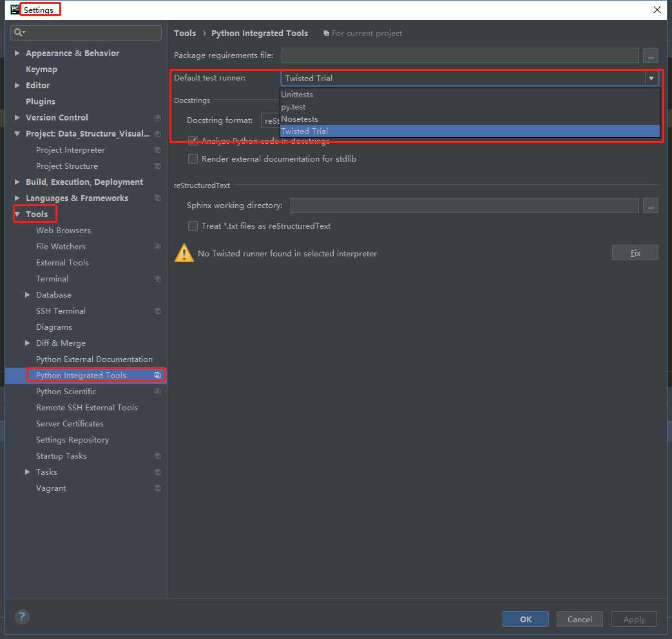Collapse the Project: Data_Structure_Visual section
Screen dimensions: 672x639
17,134
